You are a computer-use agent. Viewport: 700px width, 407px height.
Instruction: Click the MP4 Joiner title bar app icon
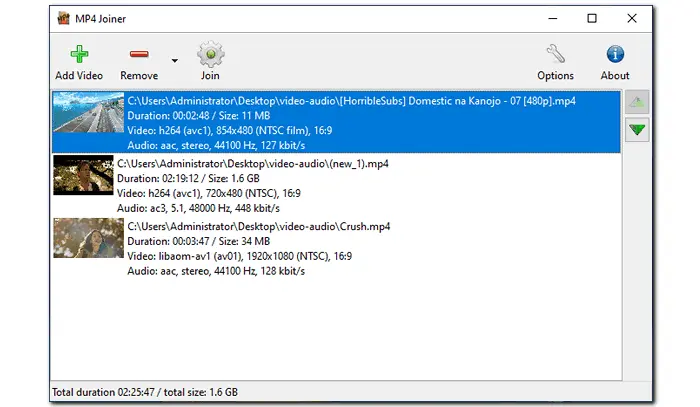[64, 18]
